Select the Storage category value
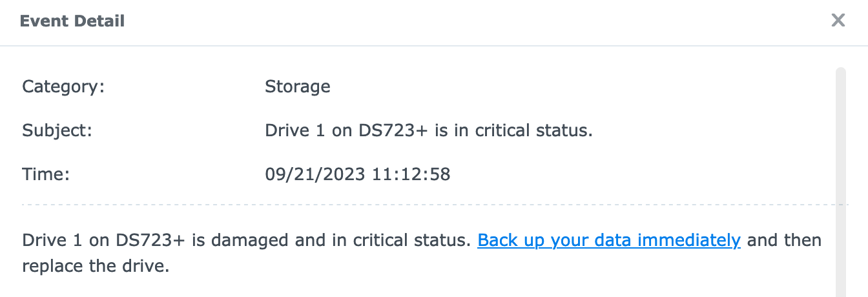 [x=297, y=87]
